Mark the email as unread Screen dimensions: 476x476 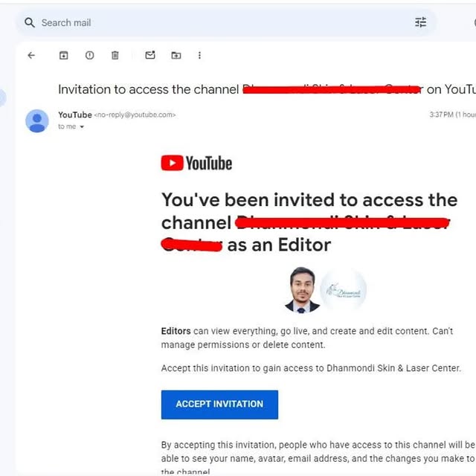(x=150, y=55)
